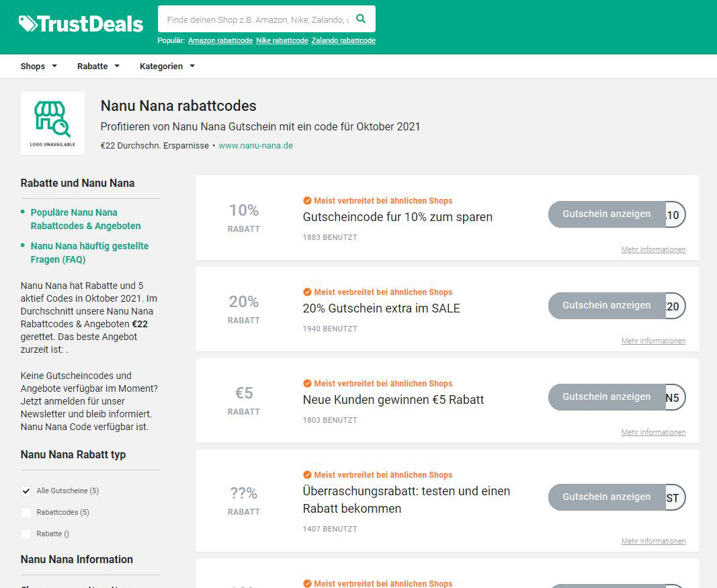
Task: Click the verified badge on the 20% SALE coupon
Action: (x=307, y=292)
